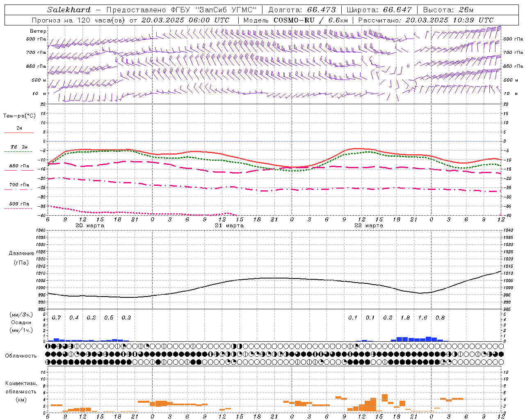Click the 'Td 2м' dew point legend entry
The height and width of the screenshot is (420, 525).
pos(19,147)
